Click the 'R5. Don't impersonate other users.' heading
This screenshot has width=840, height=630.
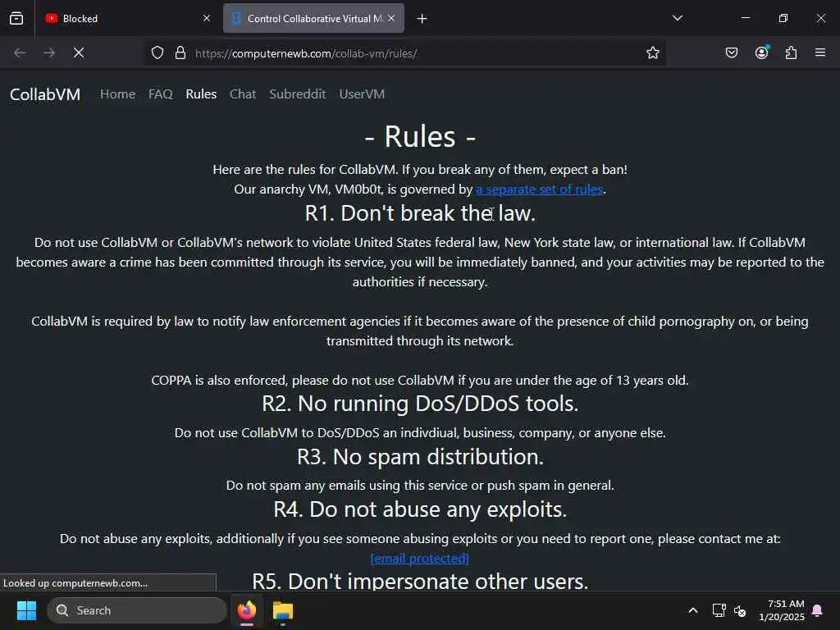tap(420, 582)
